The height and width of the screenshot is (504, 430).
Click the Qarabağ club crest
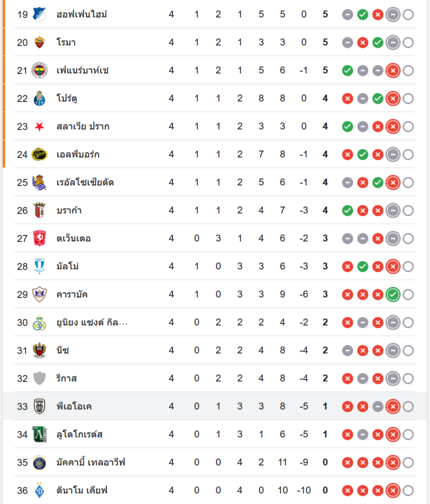(39, 294)
